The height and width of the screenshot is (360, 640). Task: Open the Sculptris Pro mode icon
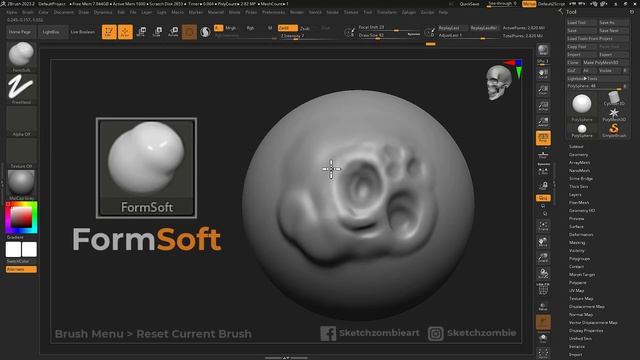pyautogui.click(x=205, y=32)
